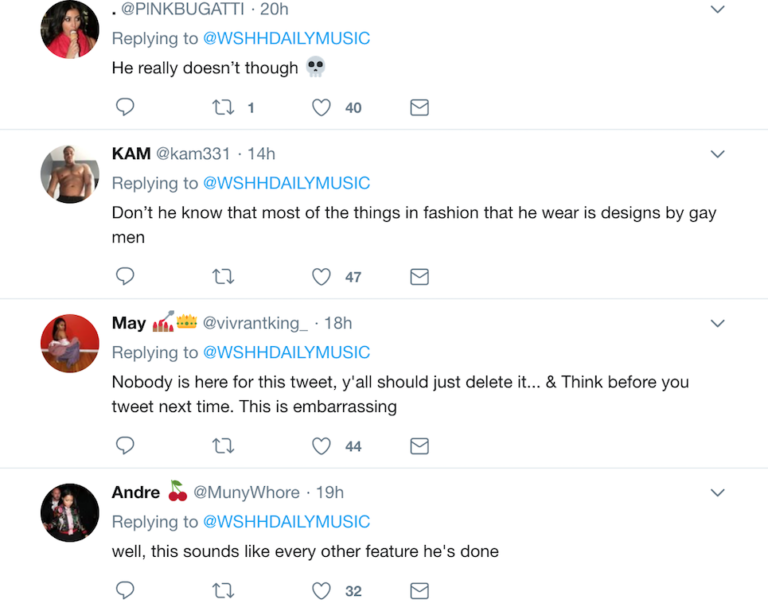Visit @MunyWhore profile handle

click(x=246, y=492)
